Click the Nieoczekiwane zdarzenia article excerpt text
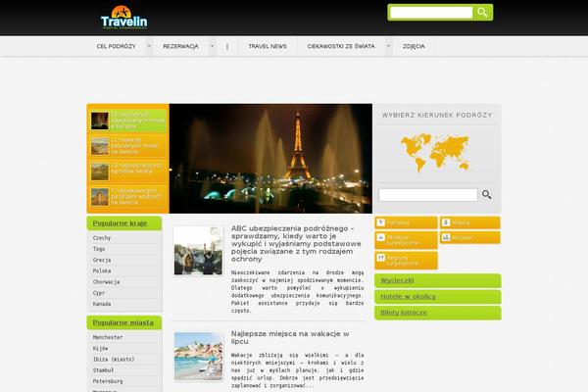This screenshot has width=588, height=392. [297, 291]
